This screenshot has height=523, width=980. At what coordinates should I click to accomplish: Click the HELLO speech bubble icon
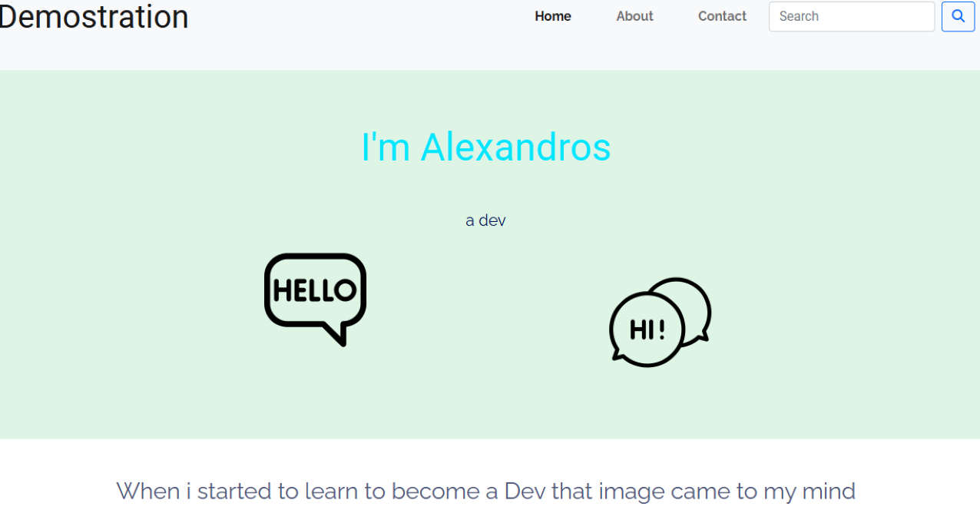pos(315,300)
